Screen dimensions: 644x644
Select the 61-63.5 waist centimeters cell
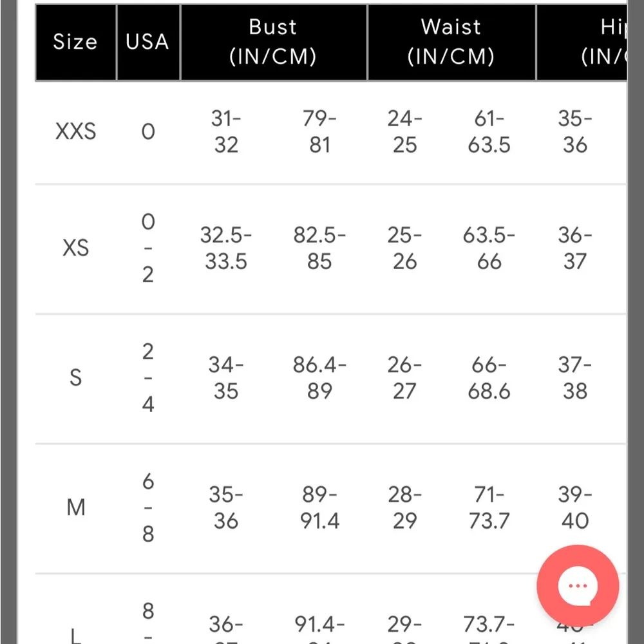489,131
